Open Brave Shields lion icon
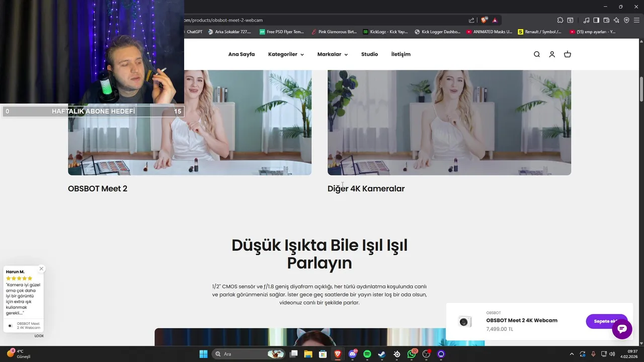The image size is (644, 362). 484,20
